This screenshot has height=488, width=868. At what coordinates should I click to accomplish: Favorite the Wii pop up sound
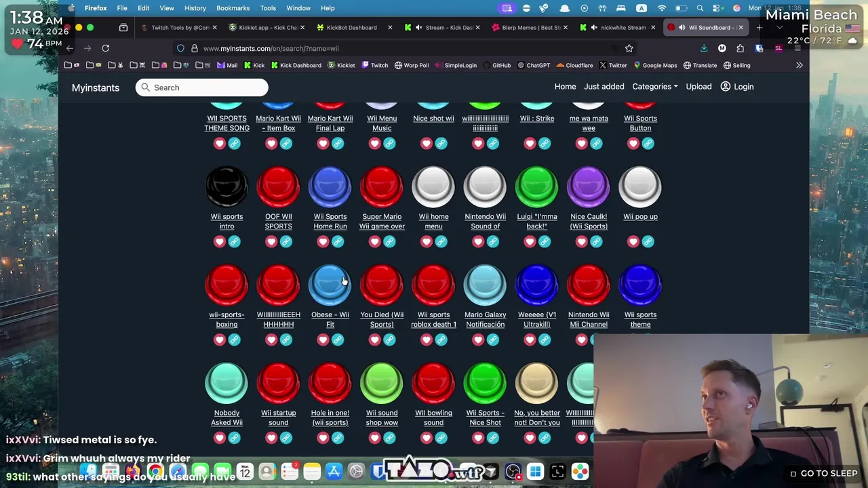pos(633,241)
